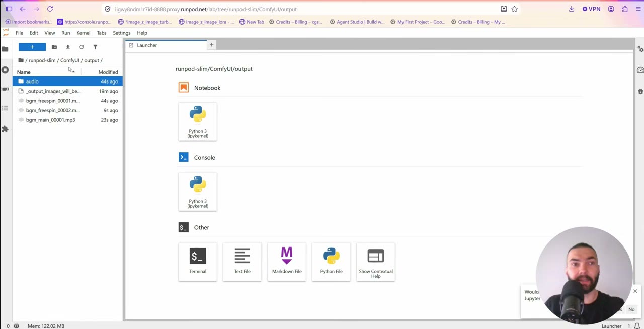Create a new Text File
This screenshot has height=329, width=644.
coord(242,262)
